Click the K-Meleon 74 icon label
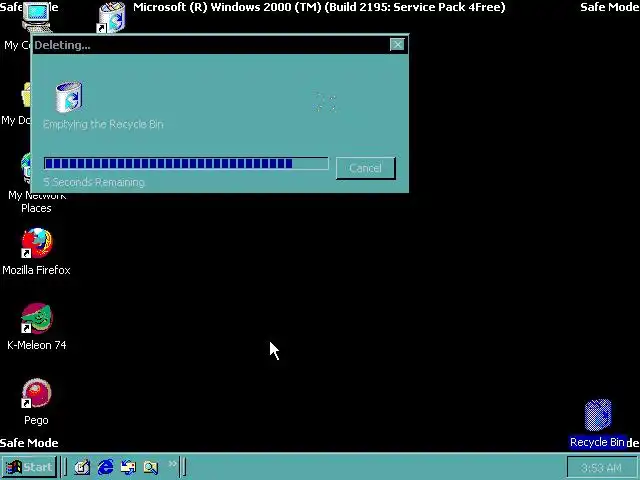This screenshot has height=480, width=640. (37, 345)
